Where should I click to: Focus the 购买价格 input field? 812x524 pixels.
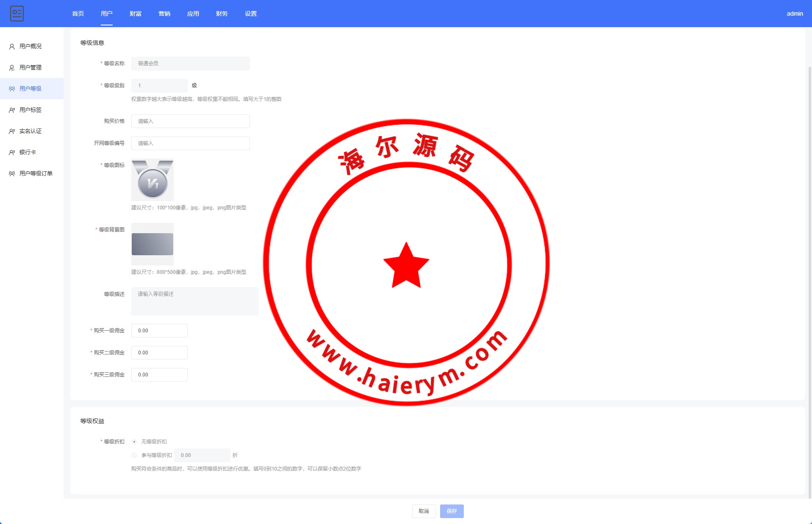click(x=190, y=121)
